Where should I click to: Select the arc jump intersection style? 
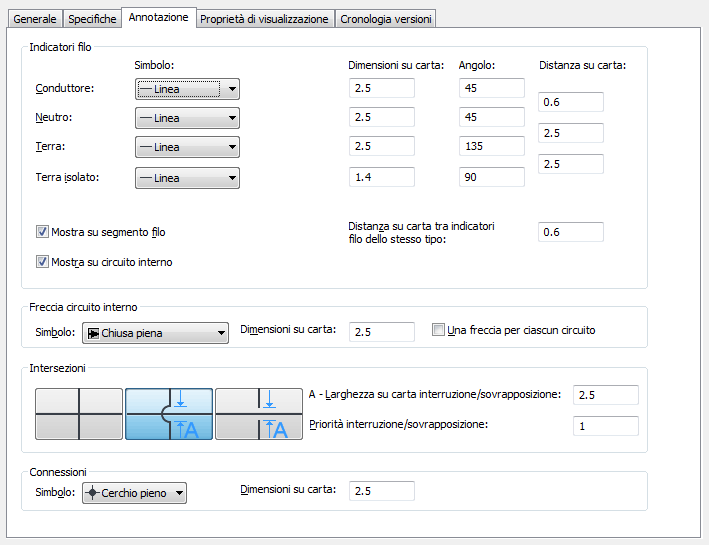coord(168,414)
